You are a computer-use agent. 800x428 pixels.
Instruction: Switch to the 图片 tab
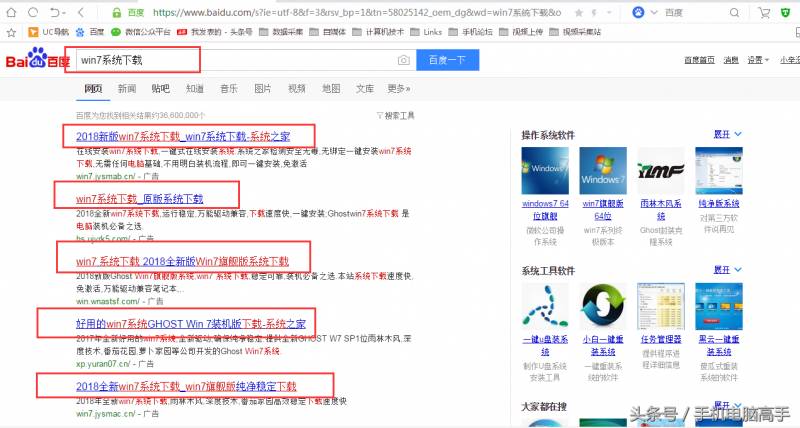click(x=263, y=89)
